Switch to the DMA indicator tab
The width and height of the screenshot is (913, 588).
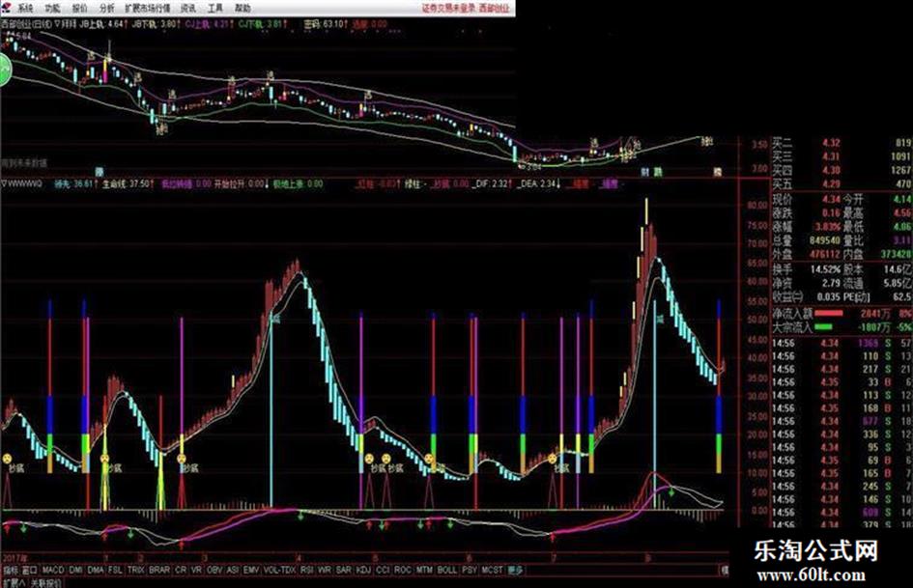(96, 570)
